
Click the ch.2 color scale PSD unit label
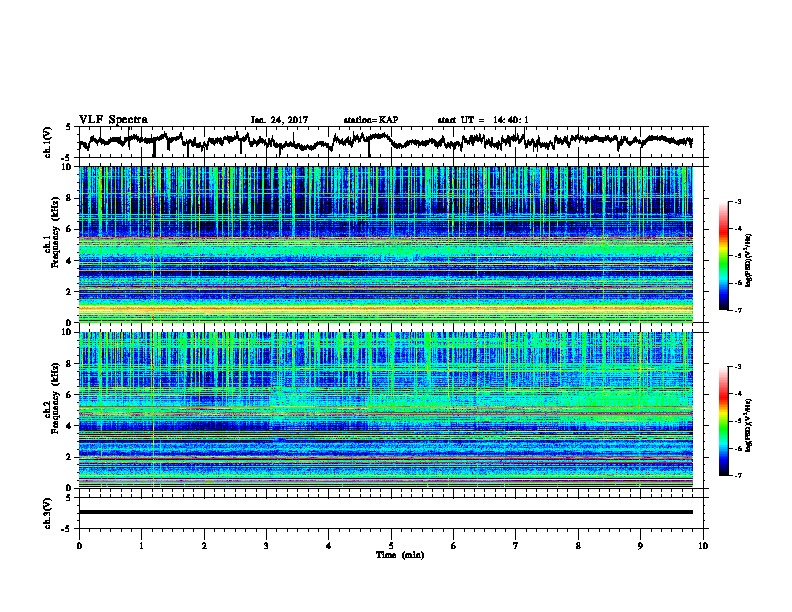pos(749,425)
